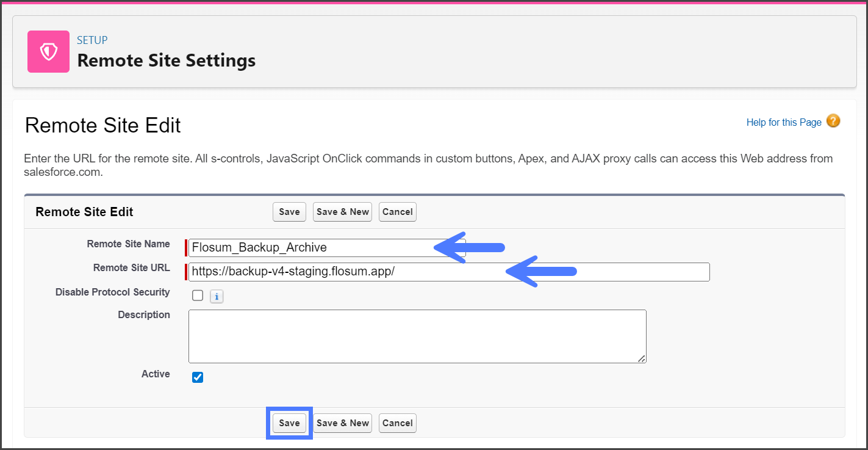
Task: Click the pink Setup shield icon
Action: [48, 52]
